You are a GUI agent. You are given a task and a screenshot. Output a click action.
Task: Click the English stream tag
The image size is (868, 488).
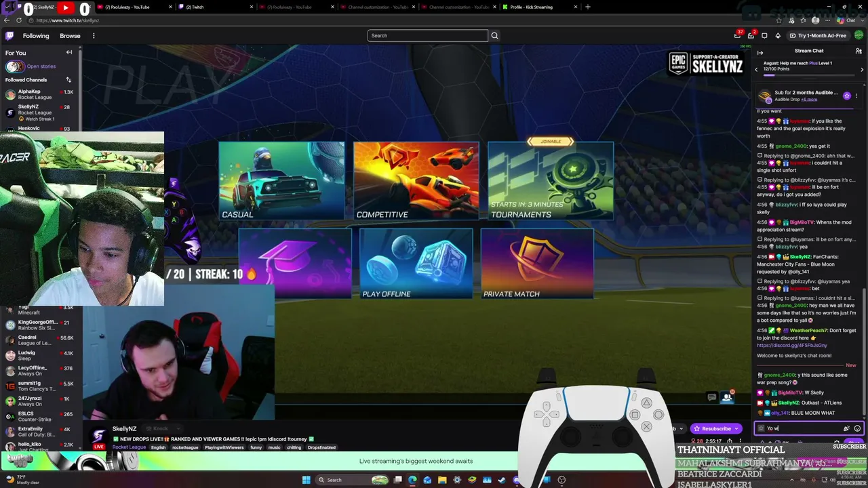coord(158,447)
